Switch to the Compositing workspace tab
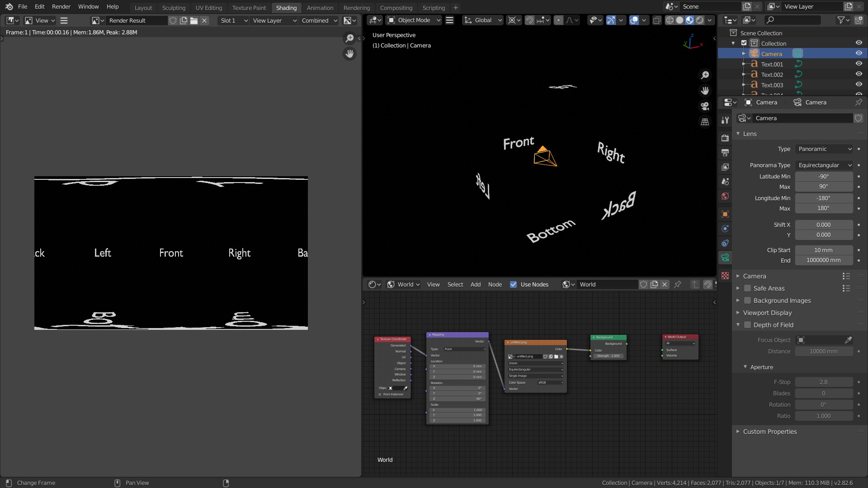The height and width of the screenshot is (488, 868). pos(396,8)
